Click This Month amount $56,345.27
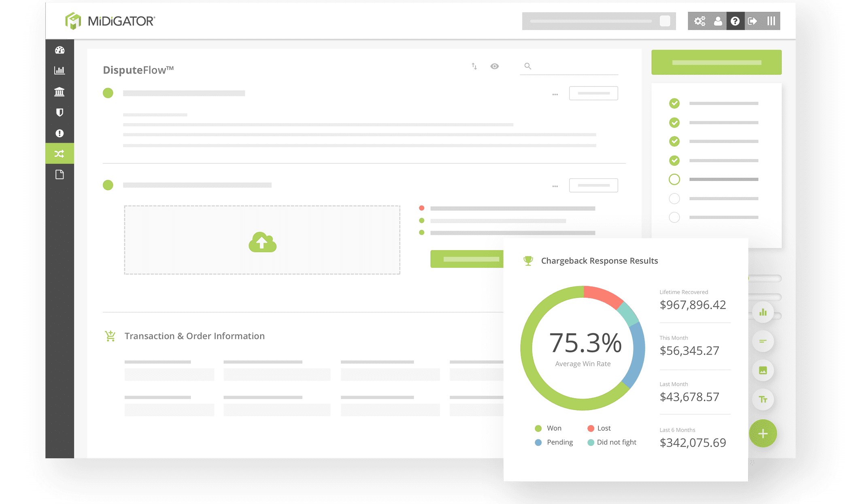 point(689,350)
